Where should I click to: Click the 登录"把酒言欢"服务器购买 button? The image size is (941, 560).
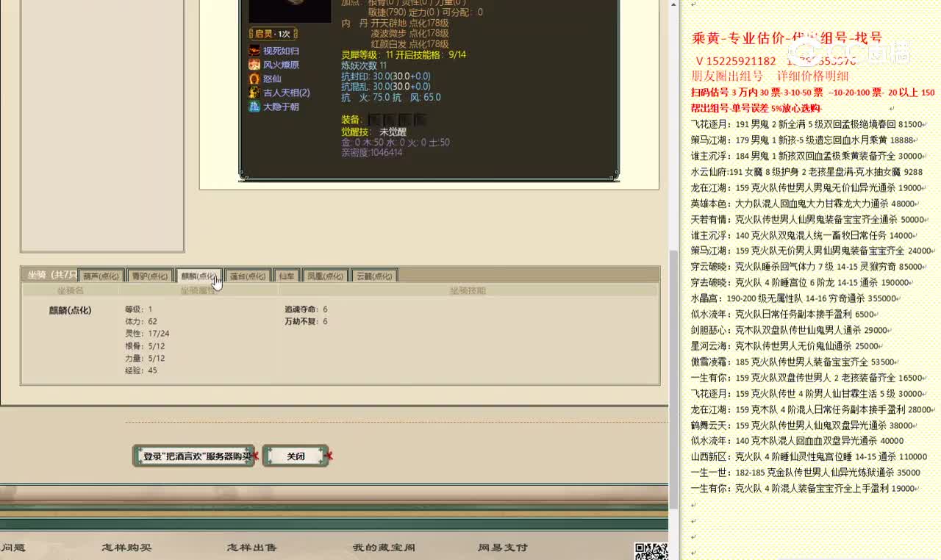tap(193, 456)
